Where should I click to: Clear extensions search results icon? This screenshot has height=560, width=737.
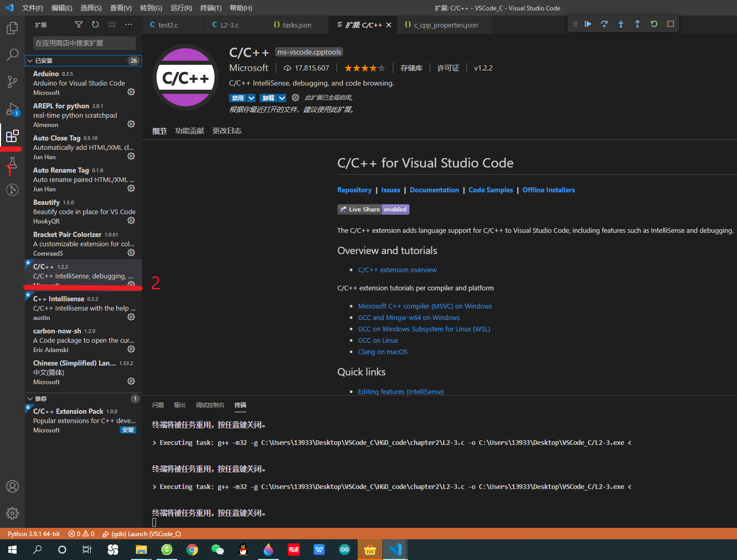112,24
